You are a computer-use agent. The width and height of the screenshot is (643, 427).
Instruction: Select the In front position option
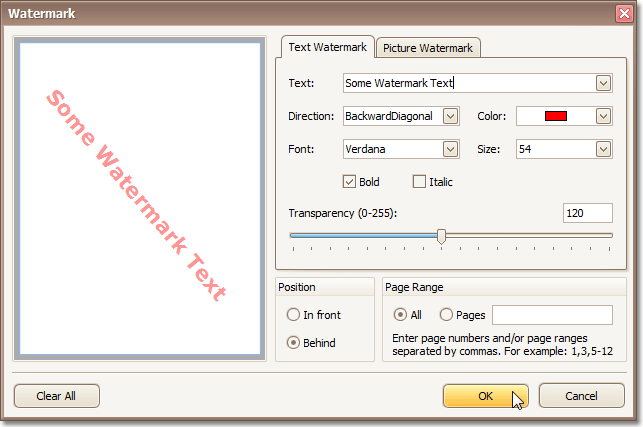pyautogui.click(x=293, y=315)
